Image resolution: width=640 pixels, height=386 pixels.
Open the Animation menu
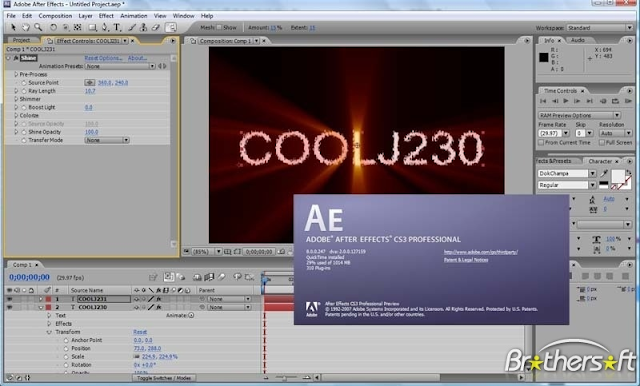133,16
